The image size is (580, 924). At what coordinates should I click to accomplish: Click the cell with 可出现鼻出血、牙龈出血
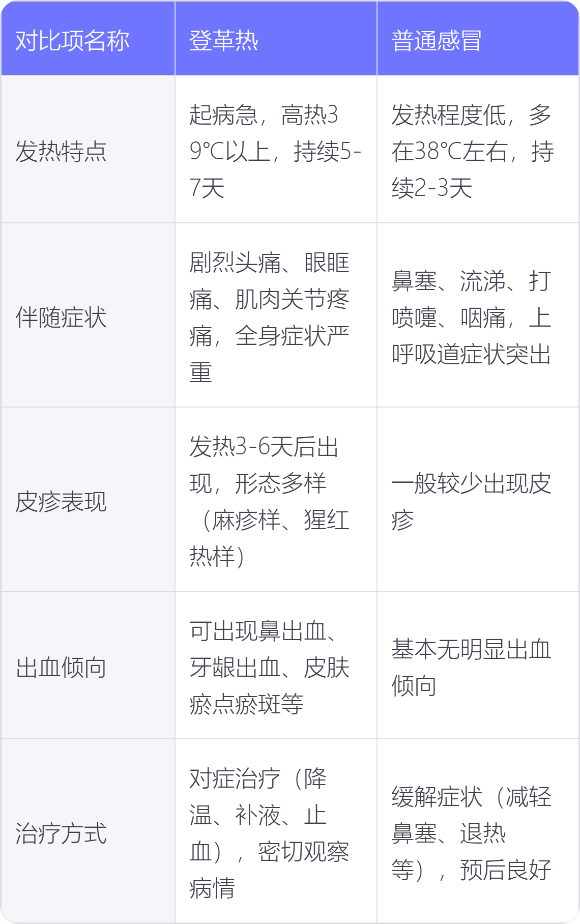[276, 665]
